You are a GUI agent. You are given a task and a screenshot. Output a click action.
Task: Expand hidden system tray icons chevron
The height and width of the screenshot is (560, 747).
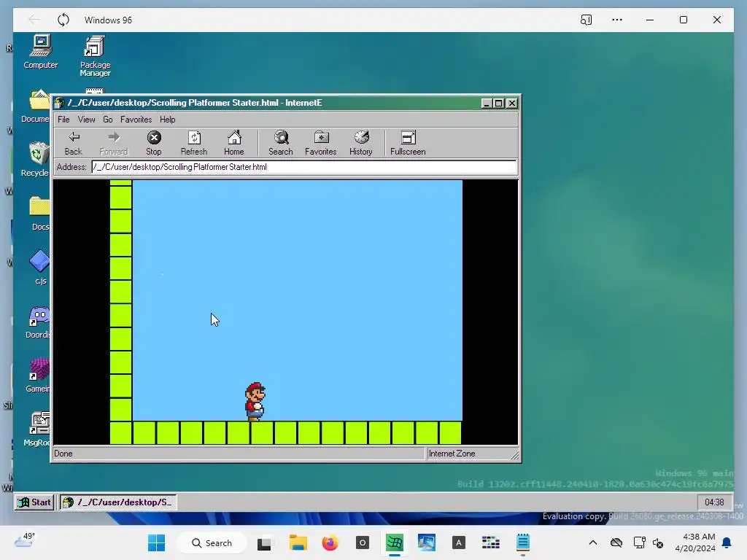click(x=592, y=542)
